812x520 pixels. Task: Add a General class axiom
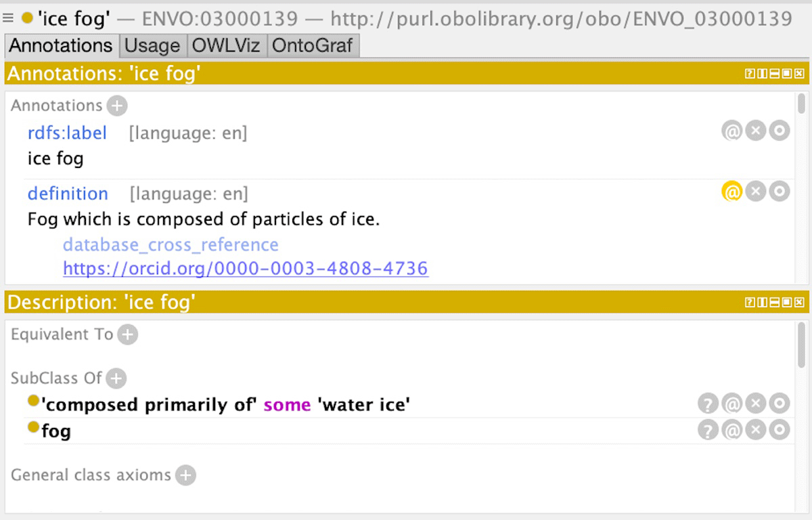pyautogui.click(x=185, y=475)
